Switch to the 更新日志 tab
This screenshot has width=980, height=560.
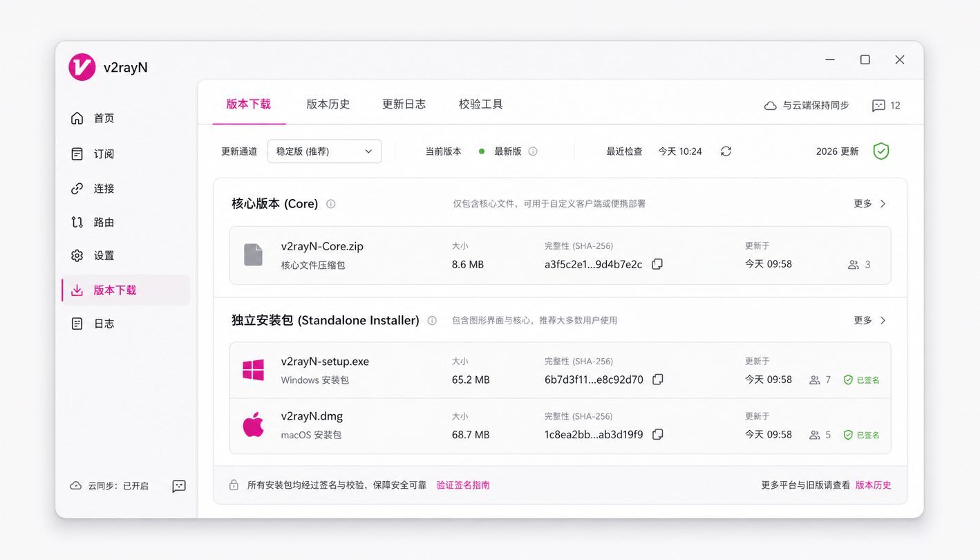404,104
